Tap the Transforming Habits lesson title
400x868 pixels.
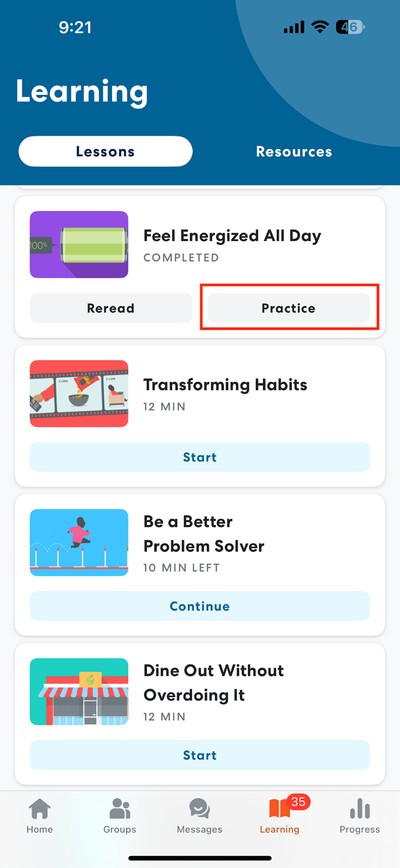[225, 385]
